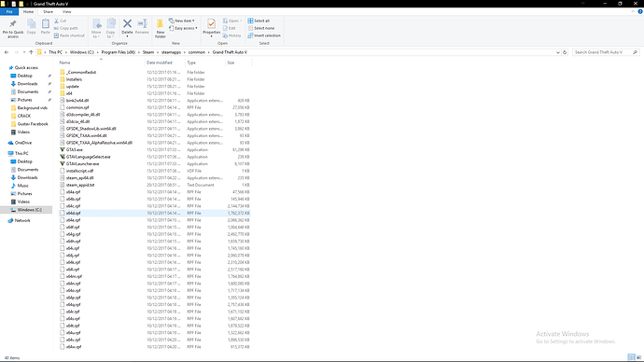Click steamapps in the address path
This screenshot has height=362, width=644.
pos(172,52)
